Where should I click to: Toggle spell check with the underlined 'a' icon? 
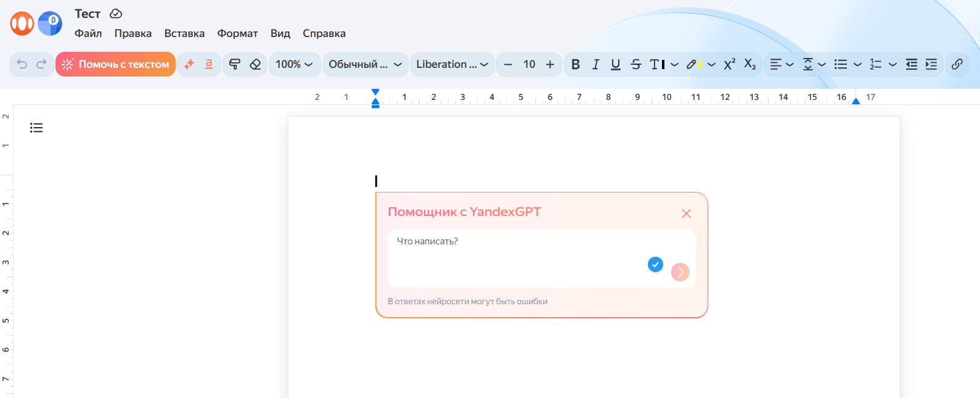click(x=209, y=64)
